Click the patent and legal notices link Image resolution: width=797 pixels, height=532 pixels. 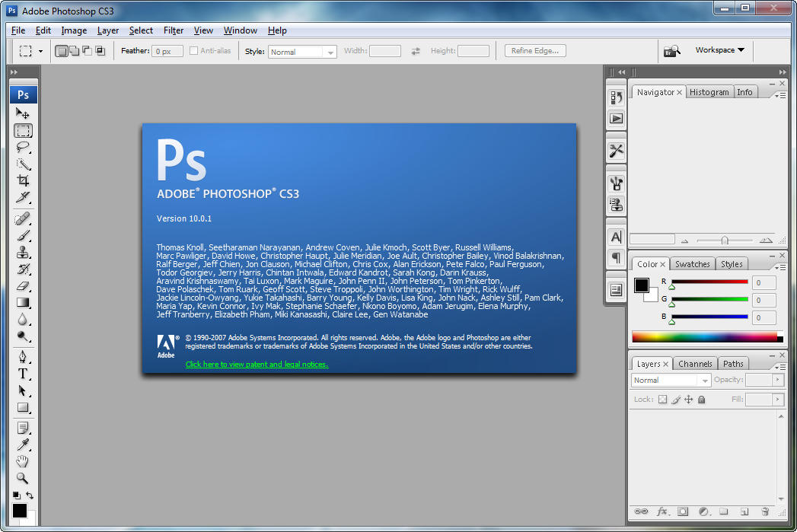(x=257, y=365)
